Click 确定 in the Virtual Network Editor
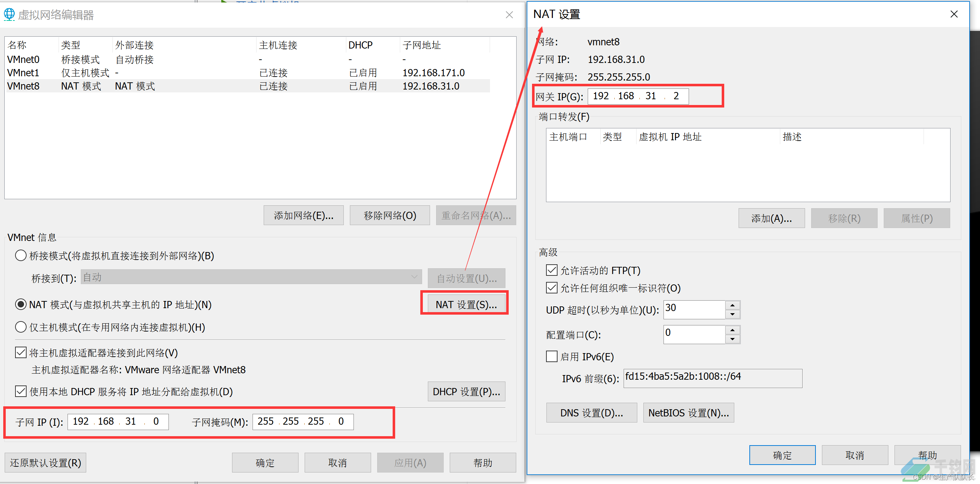Viewport: 980px width, 484px height. click(x=265, y=463)
